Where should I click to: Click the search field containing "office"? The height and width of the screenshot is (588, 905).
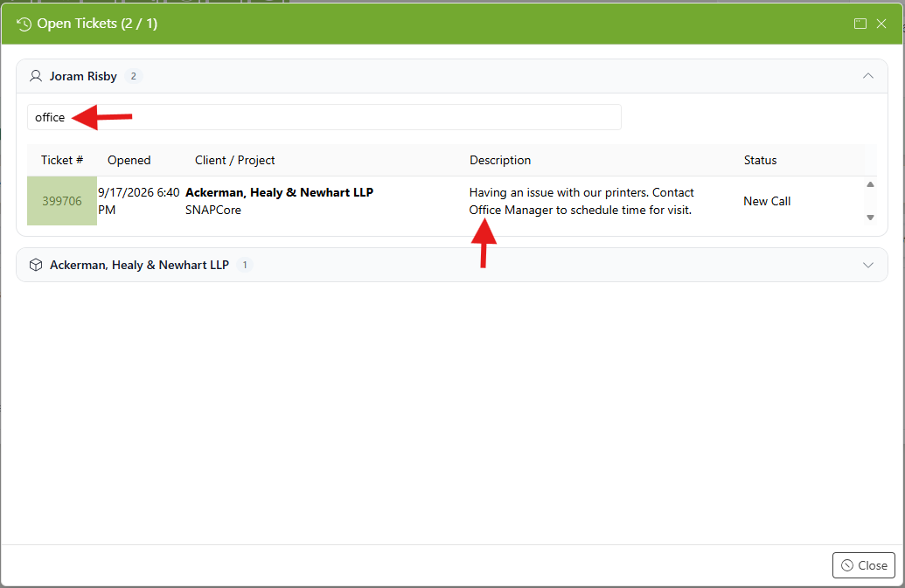click(x=324, y=117)
